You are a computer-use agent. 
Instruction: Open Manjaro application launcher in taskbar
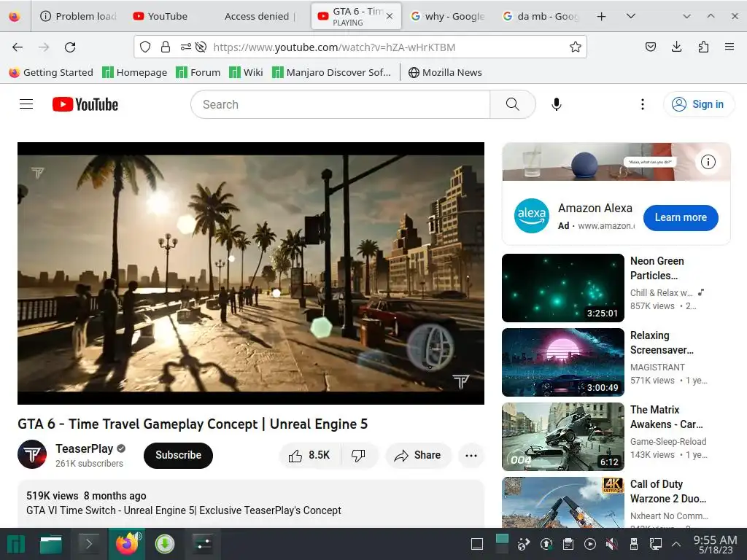coord(16,544)
